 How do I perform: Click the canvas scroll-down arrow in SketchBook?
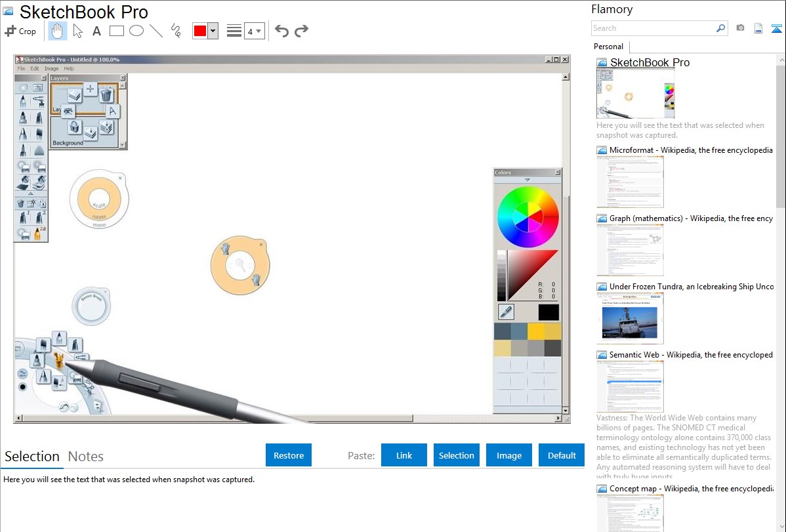coord(566,410)
